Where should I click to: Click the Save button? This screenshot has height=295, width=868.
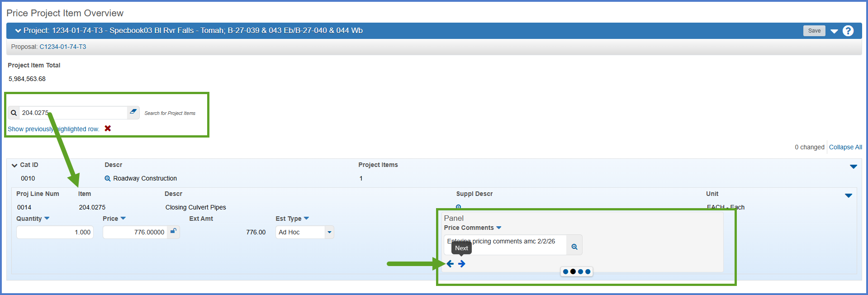coord(814,31)
